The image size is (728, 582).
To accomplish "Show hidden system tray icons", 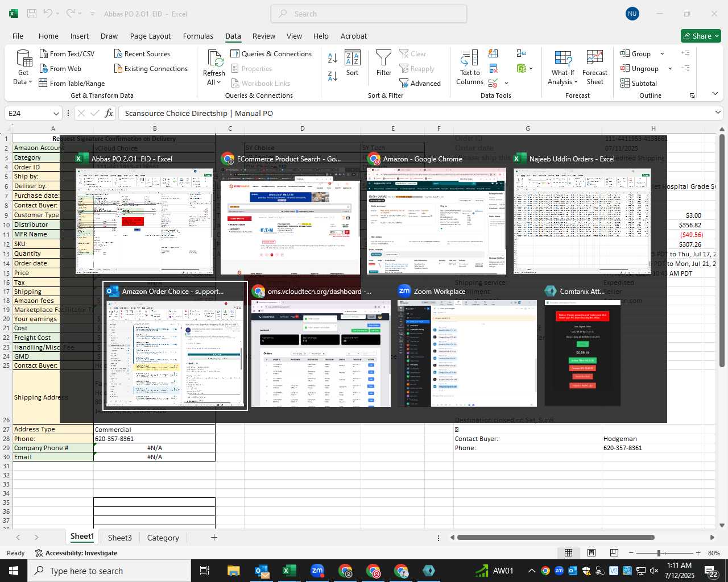I will pos(531,571).
